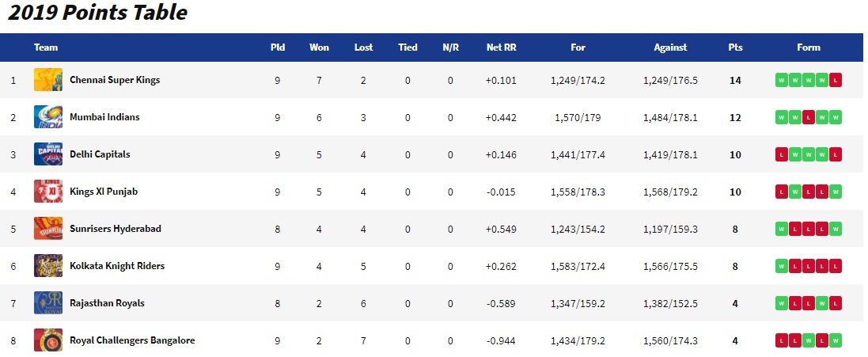
Task: Select the Kolkata Knight Riders logo
Action: [48, 266]
